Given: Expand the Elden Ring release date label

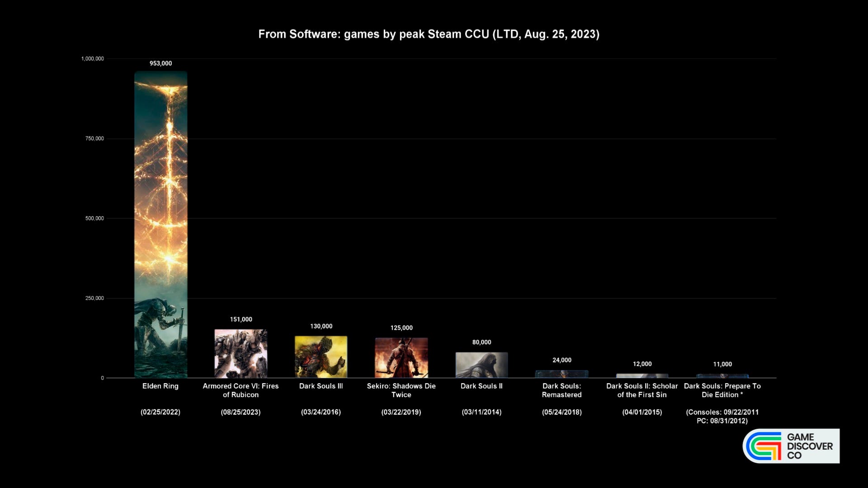Looking at the screenshot, I should pyautogui.click(x=160, y=412).
